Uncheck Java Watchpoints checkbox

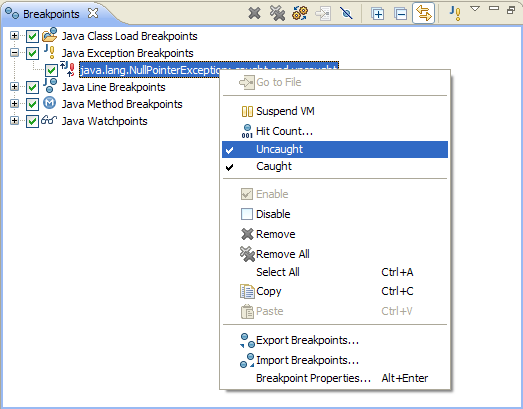click(x=32, y=121)
